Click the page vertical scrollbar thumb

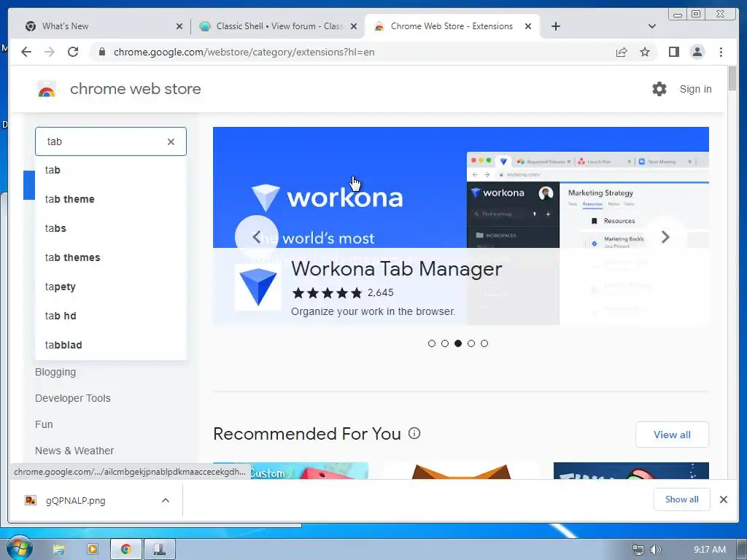[732, 78]
